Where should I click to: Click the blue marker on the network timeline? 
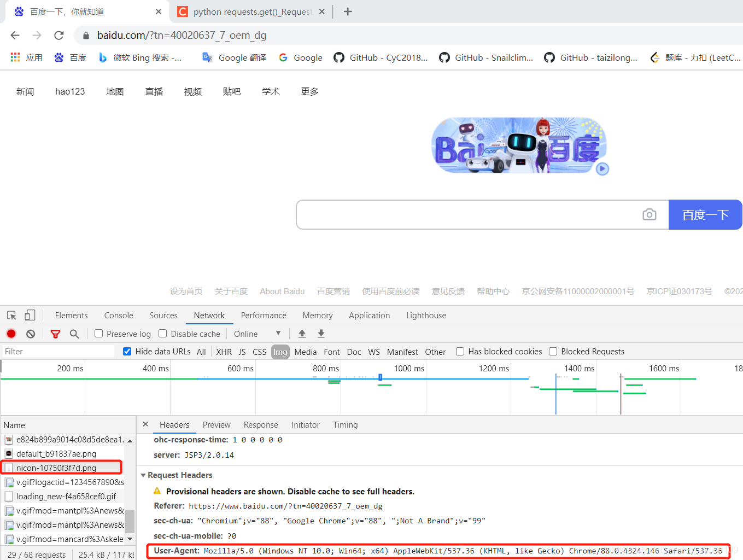[x=380, y=377]
